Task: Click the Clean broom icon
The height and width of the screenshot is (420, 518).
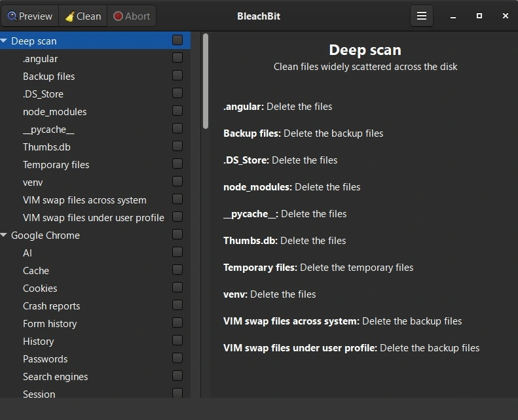Action: coord(69,16)
